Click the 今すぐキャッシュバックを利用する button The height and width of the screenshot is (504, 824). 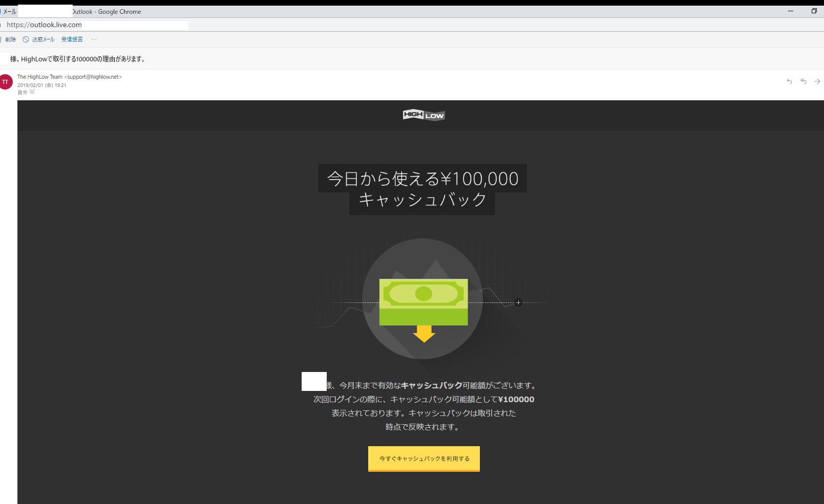tap(424, 458)
